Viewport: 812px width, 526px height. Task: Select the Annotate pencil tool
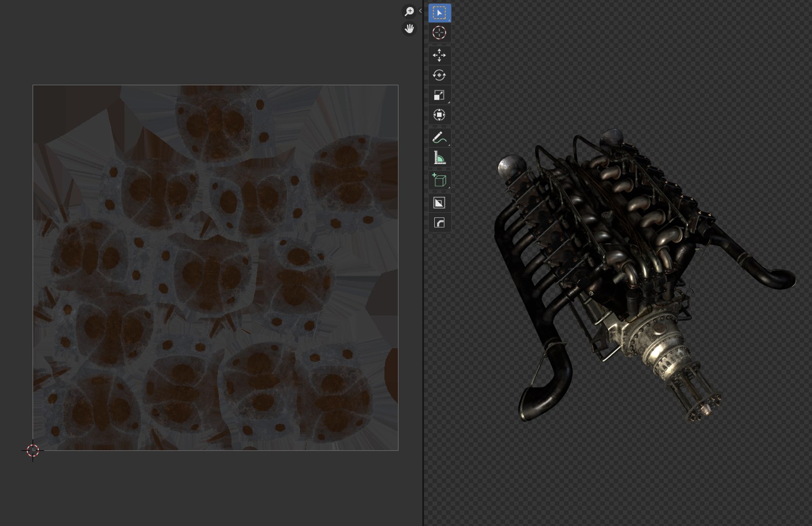tap(439, 138)
